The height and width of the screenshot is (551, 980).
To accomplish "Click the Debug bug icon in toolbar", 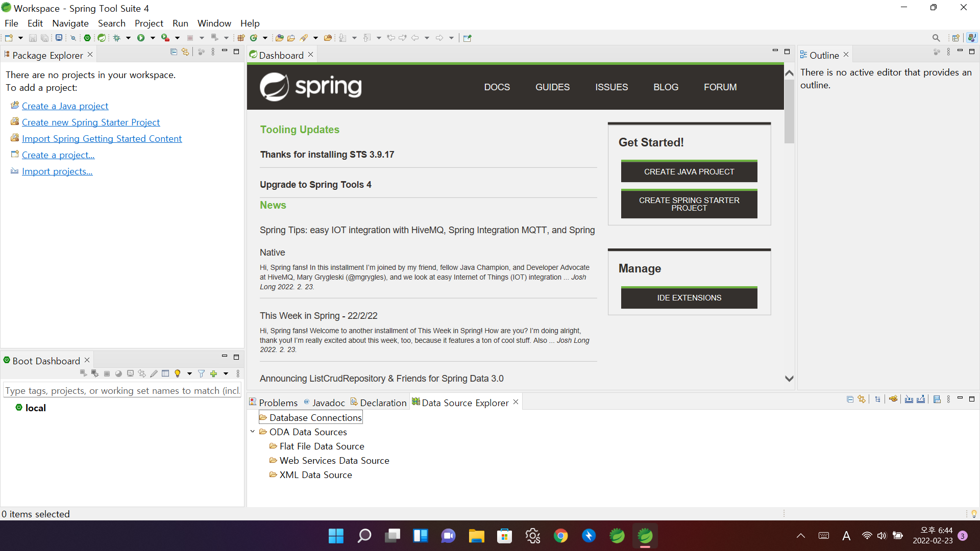I will coord(117,38).
